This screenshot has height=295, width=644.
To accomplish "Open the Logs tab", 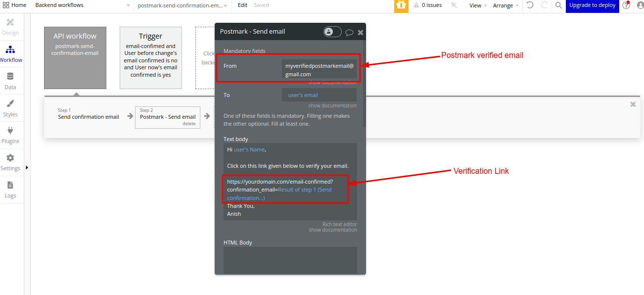I will (x=10, y=190).
